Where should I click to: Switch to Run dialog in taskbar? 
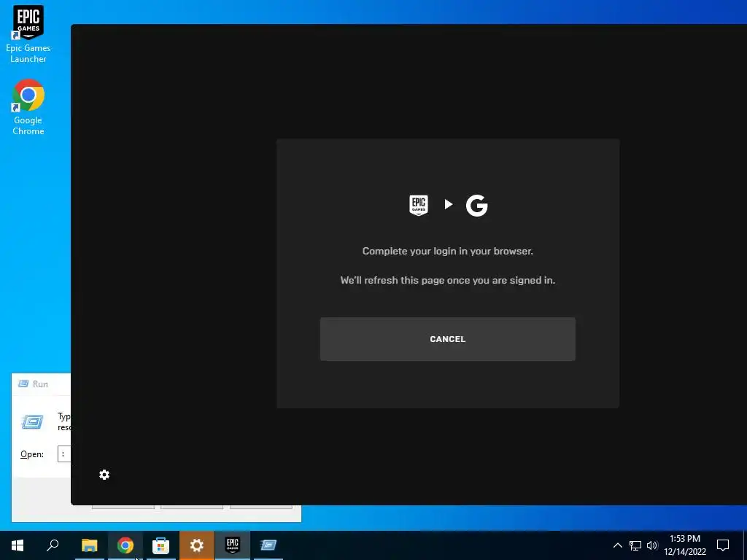pyautogui.click(x=268, y=545)
